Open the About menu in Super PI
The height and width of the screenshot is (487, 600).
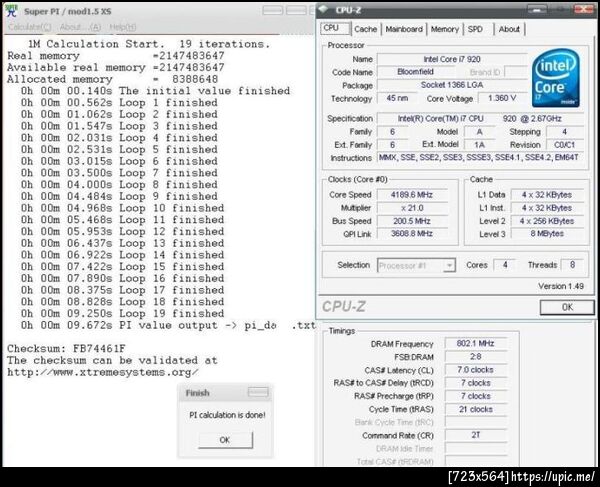[x=80, y=27]
